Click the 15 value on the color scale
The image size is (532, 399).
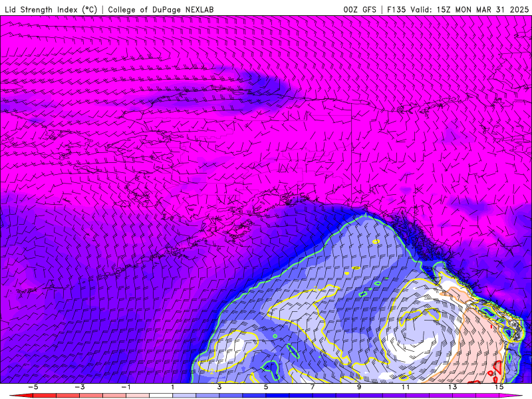[x=499, y=387]
